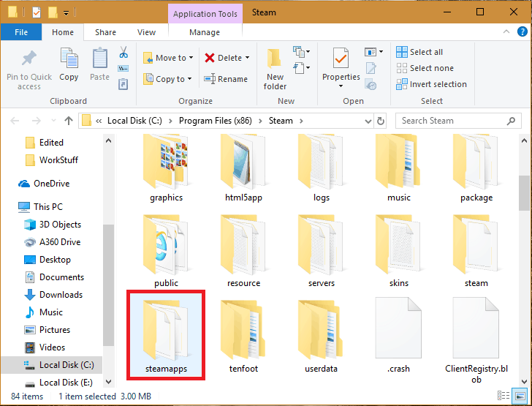Click the Paste shortcut icon
Viewport: 532px width, 406px height.
[x=123, y=84]
